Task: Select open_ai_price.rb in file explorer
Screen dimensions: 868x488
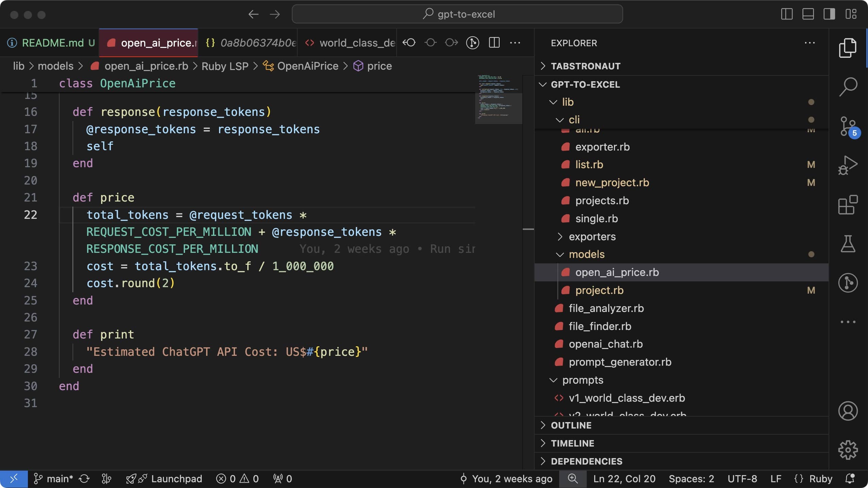Action: (616, 273)
